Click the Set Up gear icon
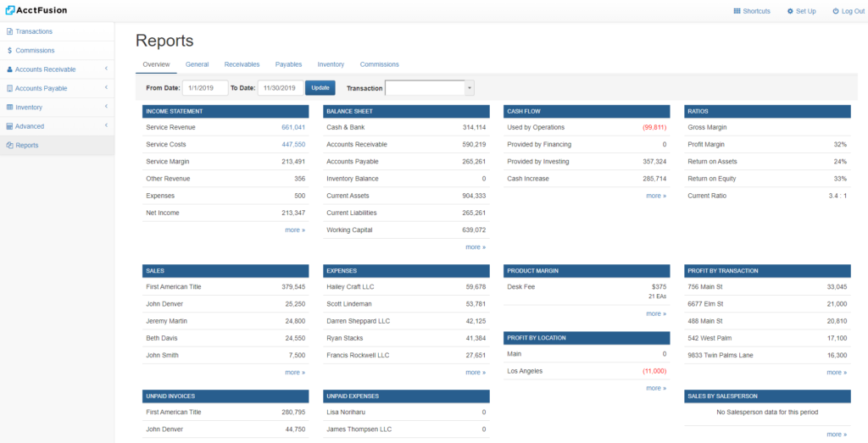Image resolution: width=868 pixels, height=443 pixels. click(x=790, y=11)
